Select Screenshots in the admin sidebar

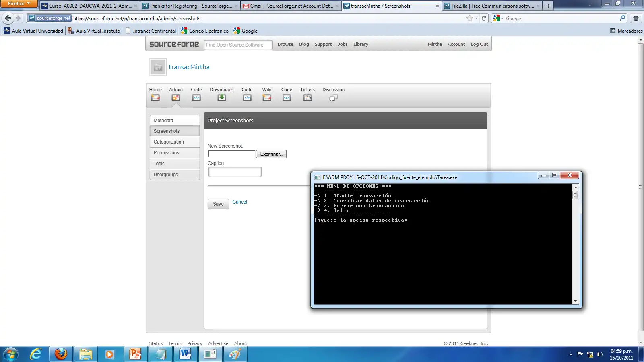175,131
